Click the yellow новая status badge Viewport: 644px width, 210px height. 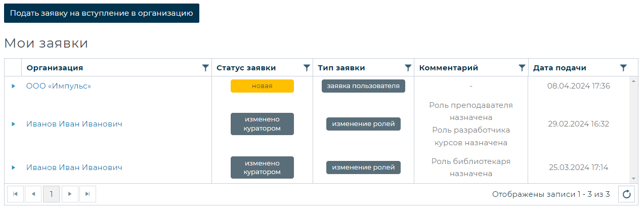point(262,86)
